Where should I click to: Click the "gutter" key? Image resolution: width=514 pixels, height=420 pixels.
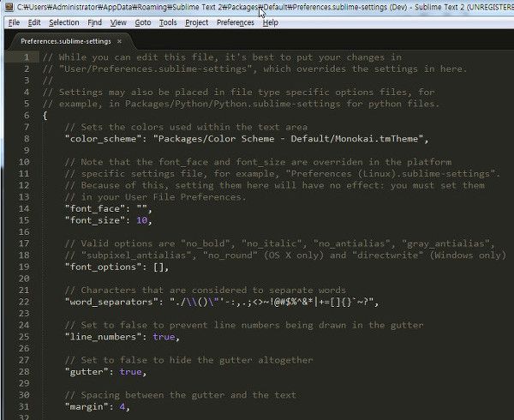point(87,372)
